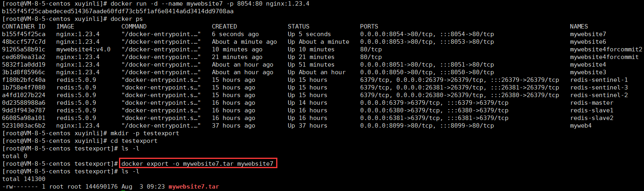The image size is (644, 191).
Task: Click the mkdir -p testexport command
Action: click(145, 133)
